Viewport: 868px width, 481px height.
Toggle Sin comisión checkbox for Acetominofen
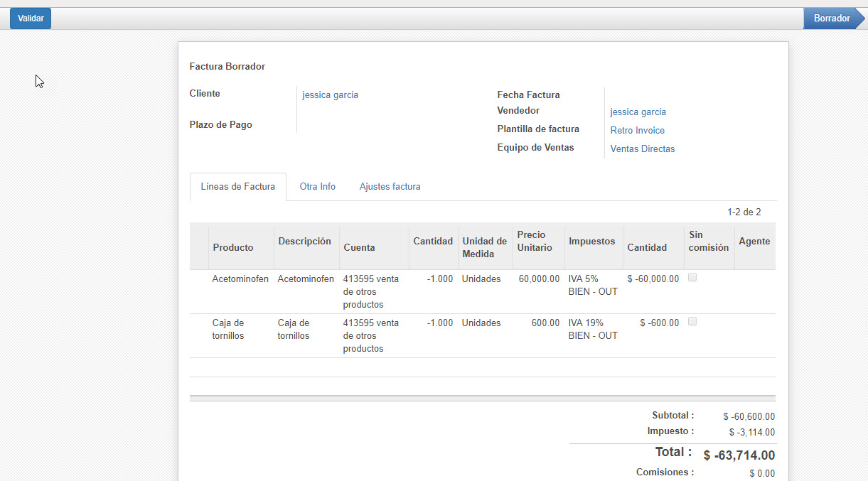692,278
